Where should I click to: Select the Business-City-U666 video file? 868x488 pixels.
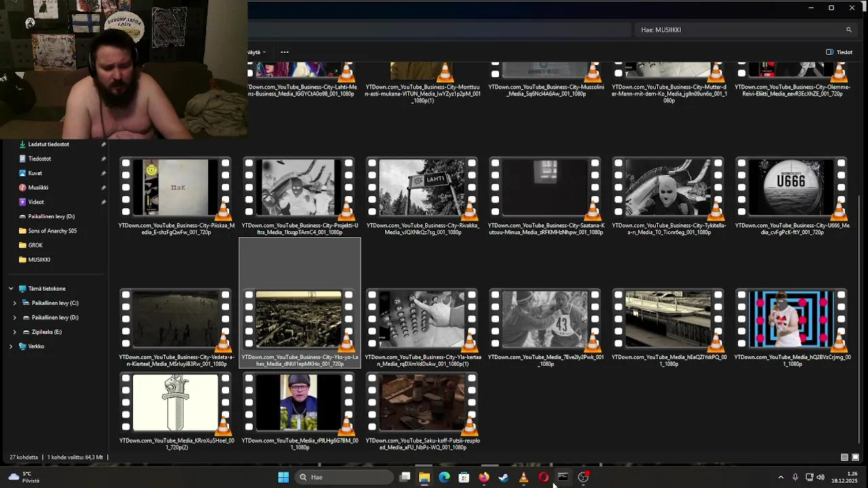791,189
